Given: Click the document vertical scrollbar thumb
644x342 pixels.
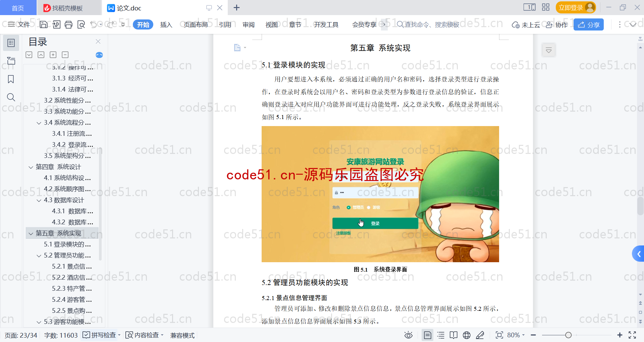Looking at the screenshot, I should pos(640,206).
